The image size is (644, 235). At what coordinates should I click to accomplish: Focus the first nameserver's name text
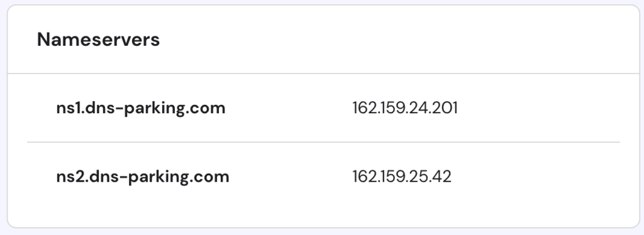pos(141,108)
